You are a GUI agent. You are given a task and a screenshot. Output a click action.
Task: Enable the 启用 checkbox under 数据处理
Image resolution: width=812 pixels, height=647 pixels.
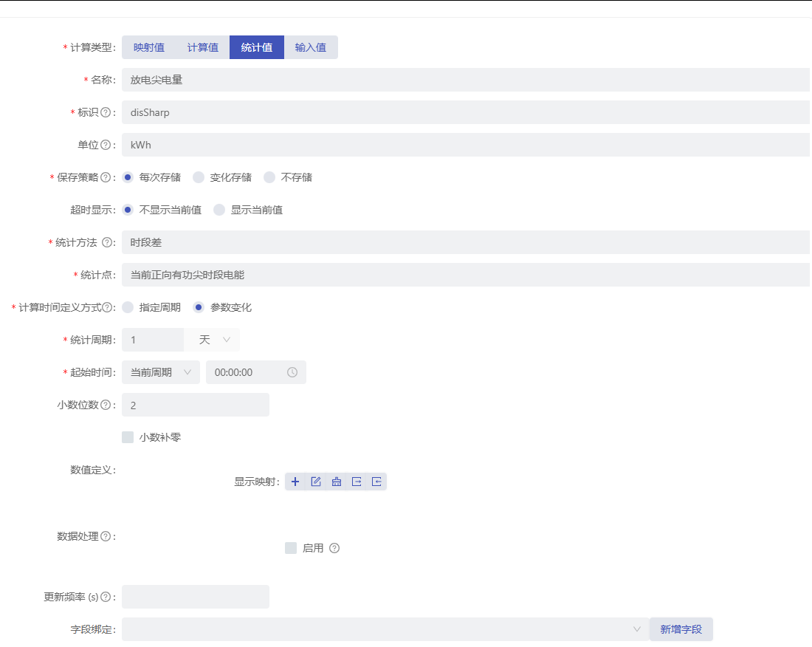[x=290, y=547]
